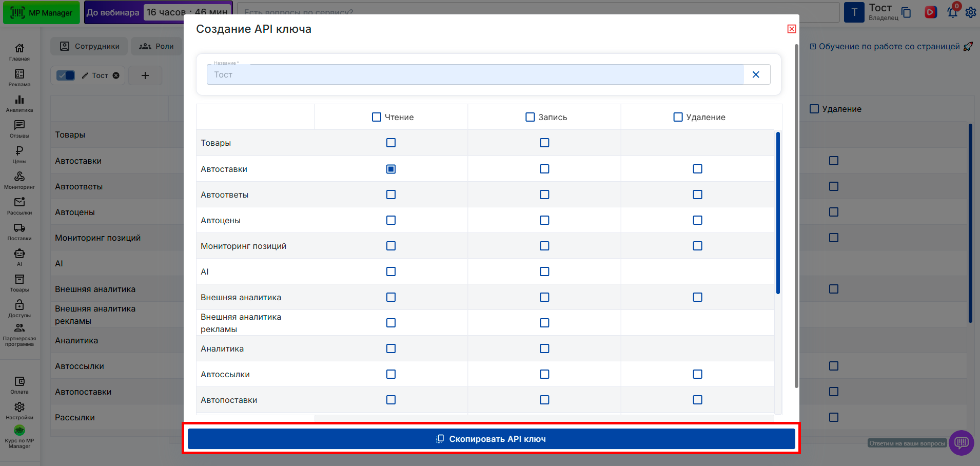Click the Название input field
The image size is (980, 466).
(475, 74)
